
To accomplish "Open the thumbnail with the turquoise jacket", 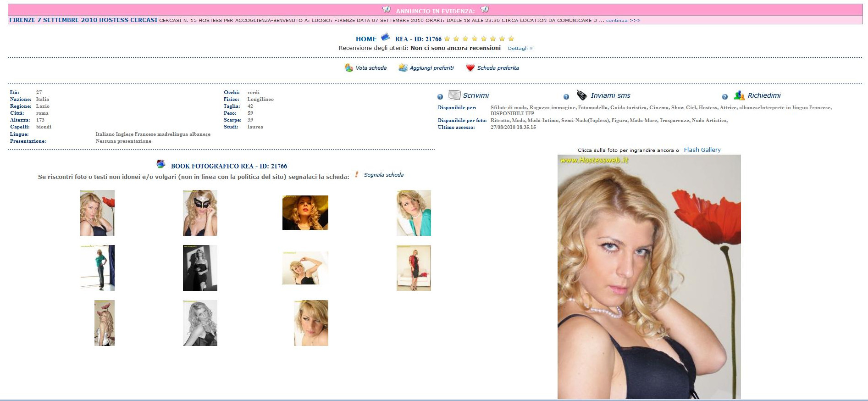I will tap(414, 213).
